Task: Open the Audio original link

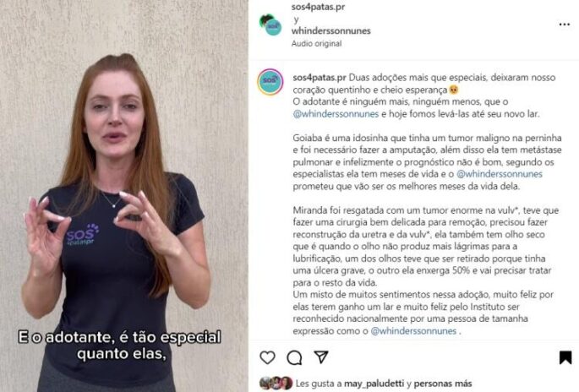Action: tap(316, 44)
